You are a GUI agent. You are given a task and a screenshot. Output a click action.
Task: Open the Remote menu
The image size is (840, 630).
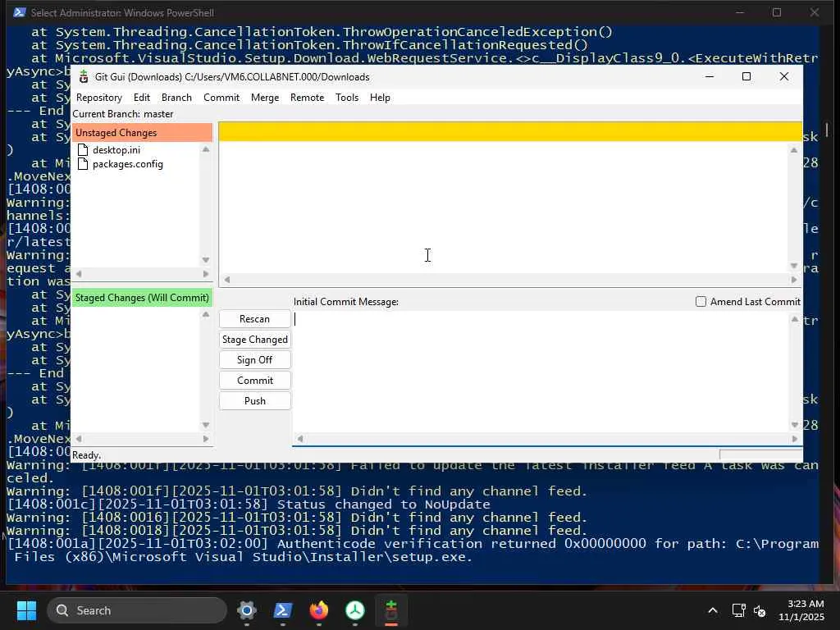tap(307, 98)
